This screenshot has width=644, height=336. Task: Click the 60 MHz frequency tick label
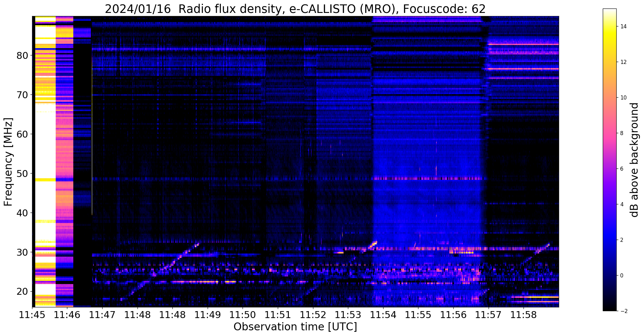point(22,134)
